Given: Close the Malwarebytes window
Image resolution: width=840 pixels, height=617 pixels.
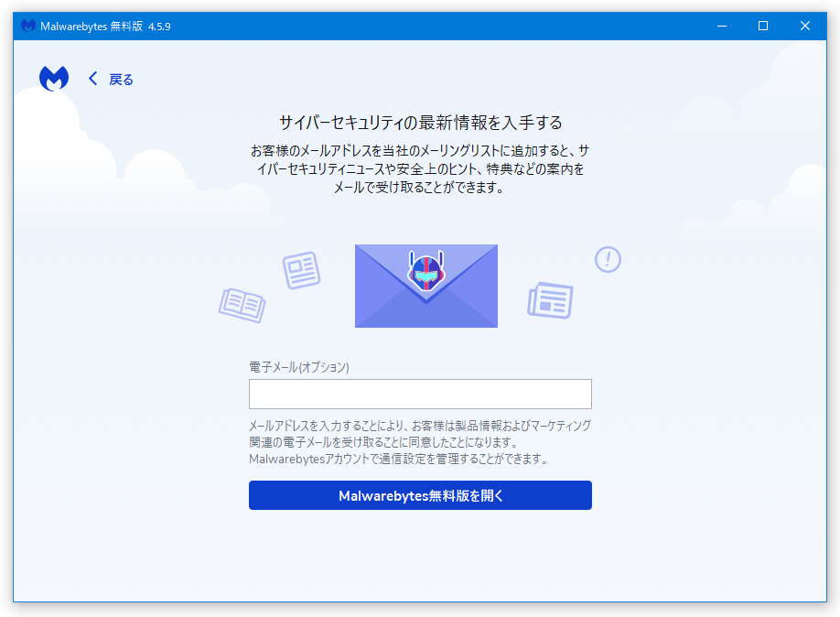Looking at the screenshot, I should [804, 26].
